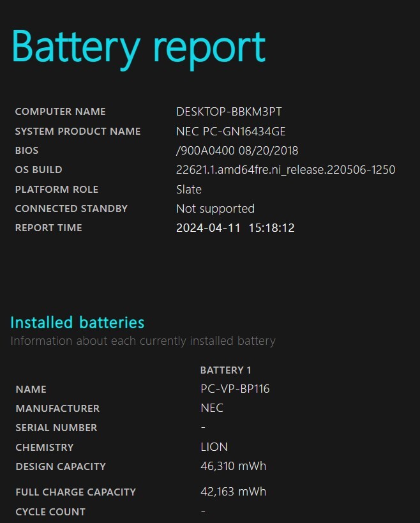Click the installed batteries description text
This screenshot has width=420, height=523.
tap(143, 341)
